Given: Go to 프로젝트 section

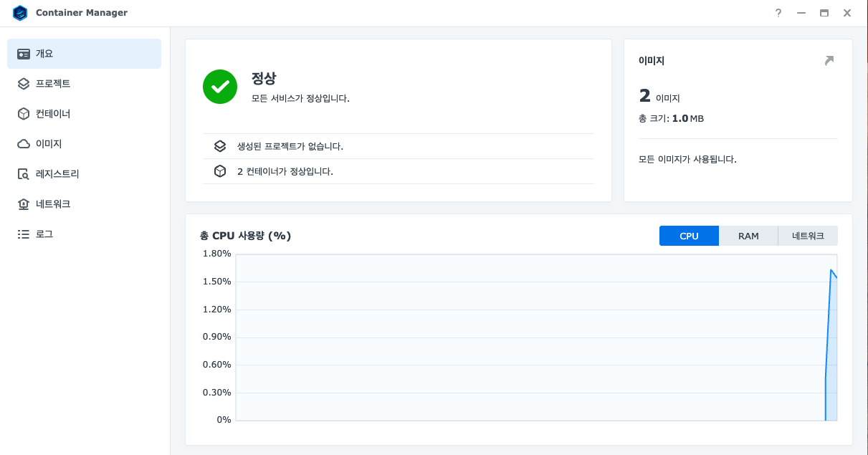Looking at the screenshot, I should (x=84, y=84).
